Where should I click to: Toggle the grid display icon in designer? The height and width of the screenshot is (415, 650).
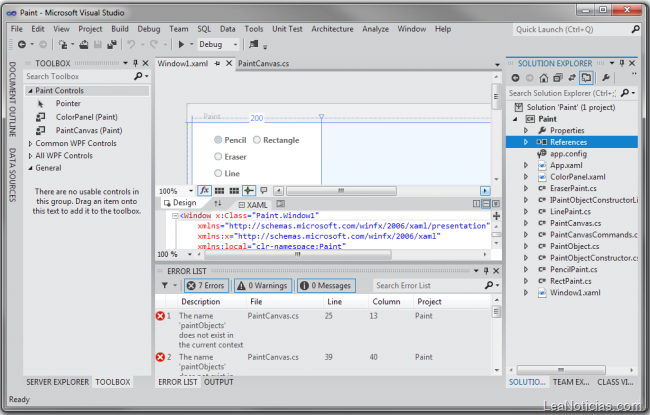219,191
